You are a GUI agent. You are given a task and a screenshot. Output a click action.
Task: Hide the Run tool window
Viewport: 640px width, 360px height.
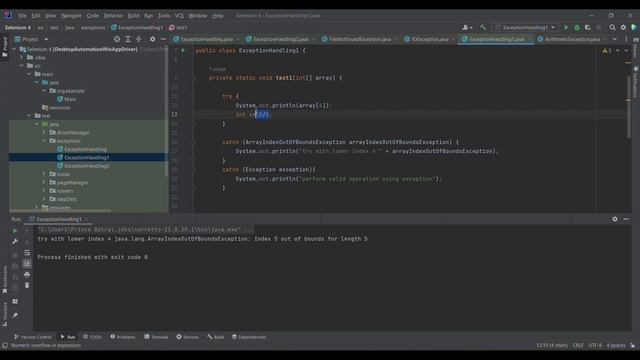coord(626,219)
